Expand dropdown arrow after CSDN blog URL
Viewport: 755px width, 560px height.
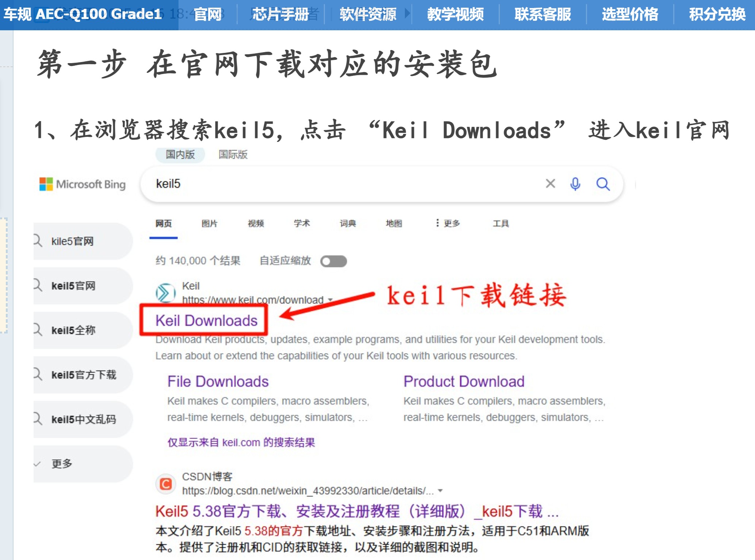[440, 491]
